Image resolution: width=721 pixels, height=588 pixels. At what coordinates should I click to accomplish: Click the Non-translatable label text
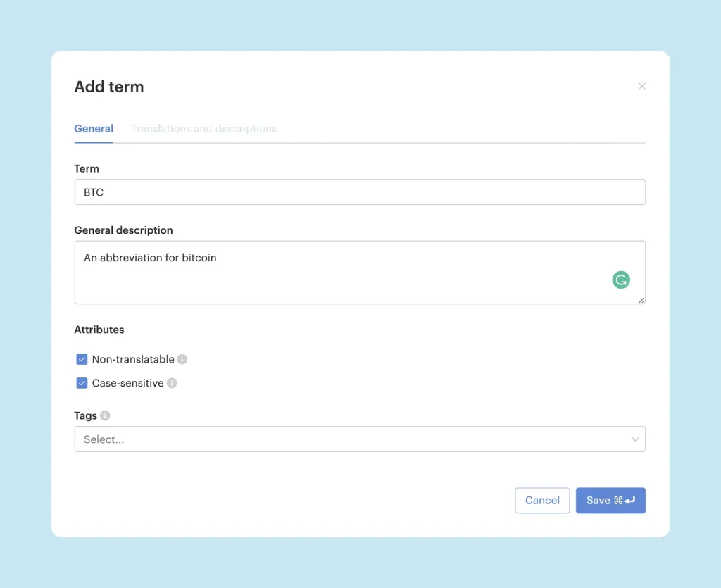tap(133, 359)
